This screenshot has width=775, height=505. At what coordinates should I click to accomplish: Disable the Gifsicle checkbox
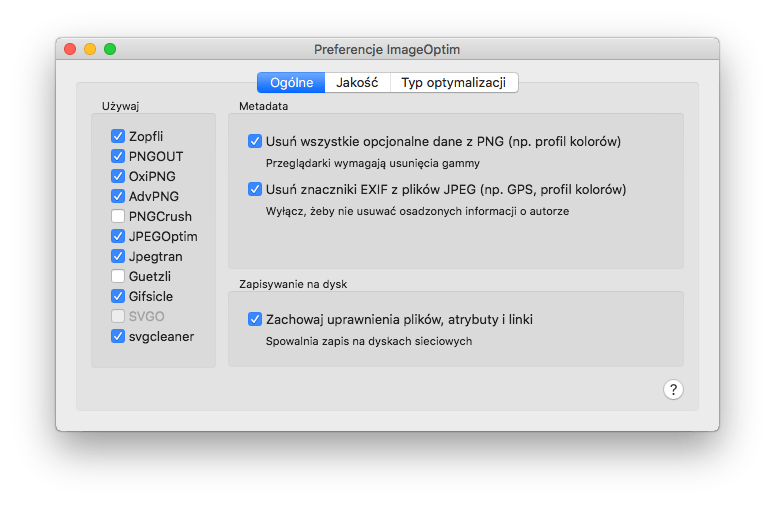tap(118, 297)
